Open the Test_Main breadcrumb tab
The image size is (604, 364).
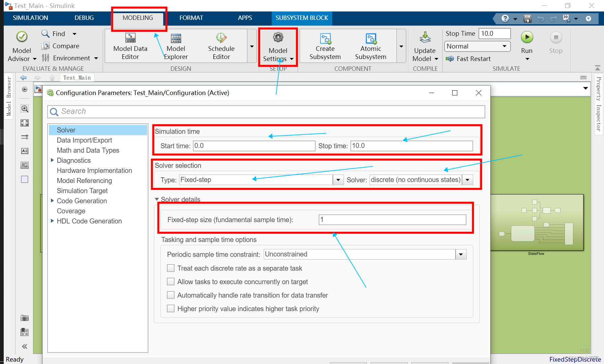click(77, 78)
